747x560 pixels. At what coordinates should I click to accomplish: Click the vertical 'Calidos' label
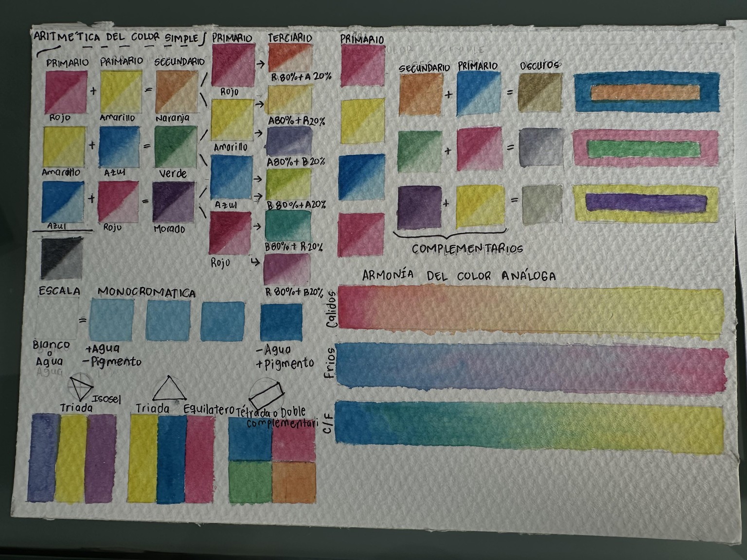pos(331,308)
